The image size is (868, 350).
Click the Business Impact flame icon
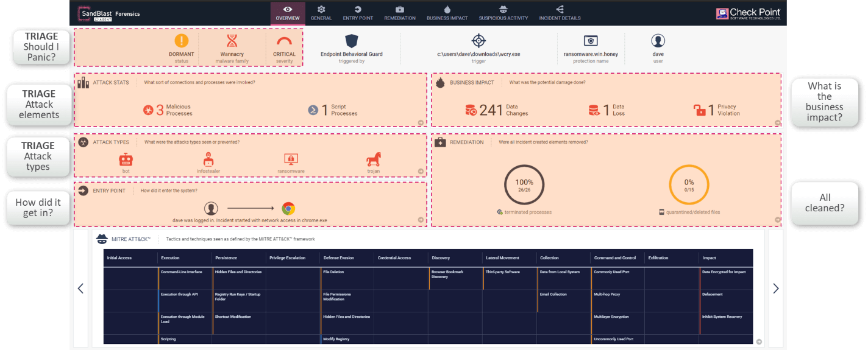(x=441, y=82)
